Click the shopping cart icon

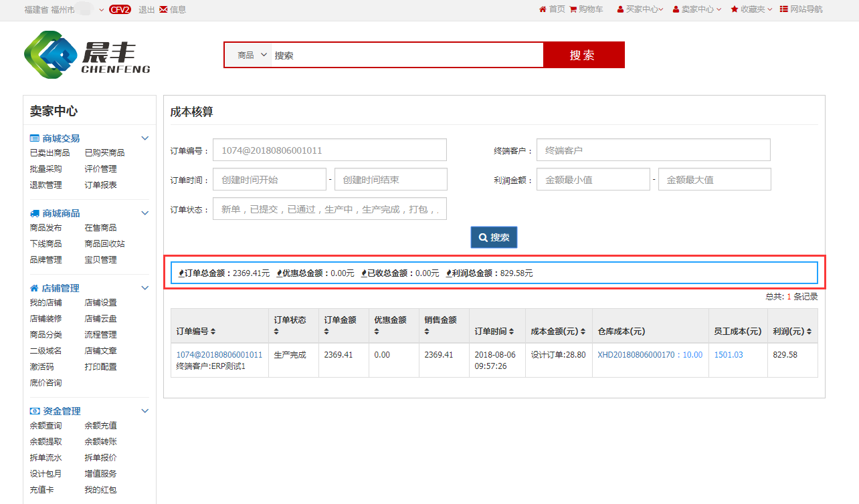click(x=573, y=9)
